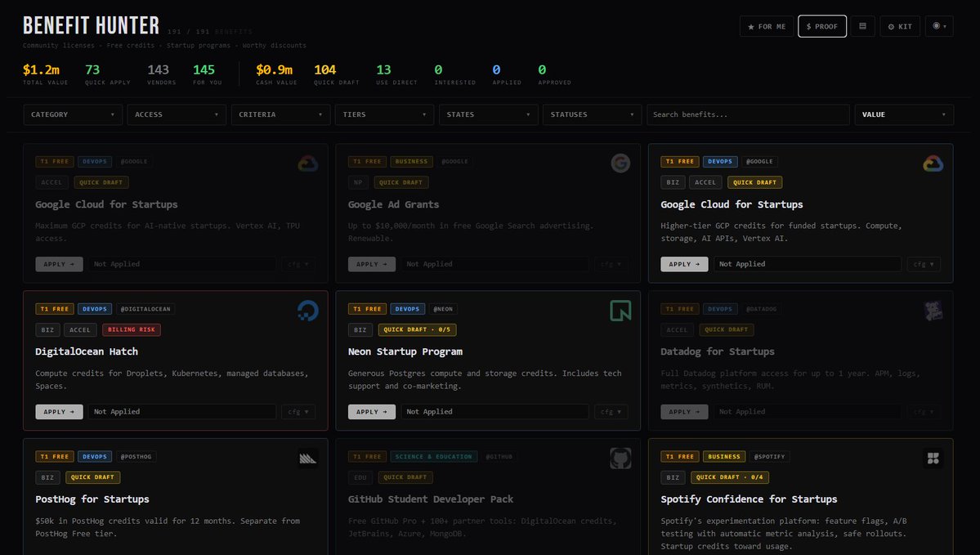The image size is (980, 555).
Task: Expand the ACCESS filter dropdown
Action: [177, 114]
